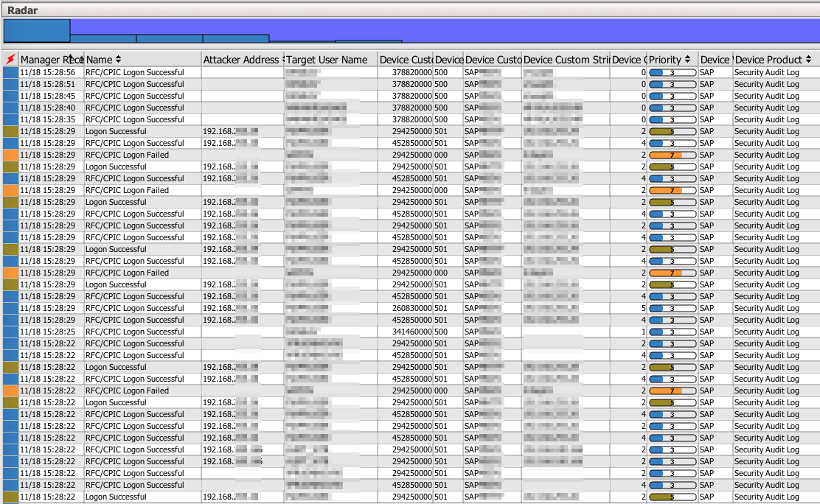The width and height of the screenshot is (820, 504).
Task: Click the event name in the 15:28:40 row
Action: pyautogui.click(x=135, y=108)
